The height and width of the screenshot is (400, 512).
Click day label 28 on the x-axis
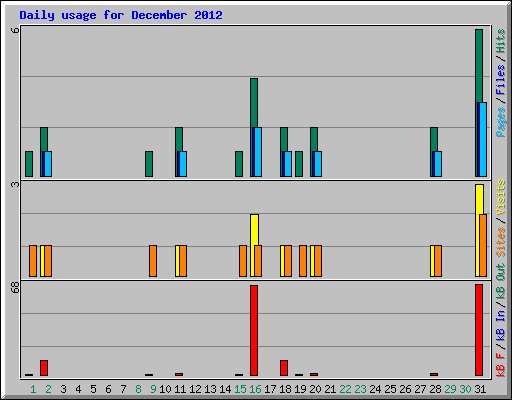(x=435, y=389)
